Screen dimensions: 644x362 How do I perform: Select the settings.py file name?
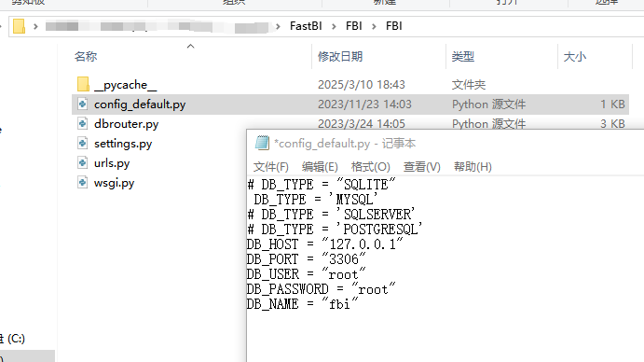point(123,144)
